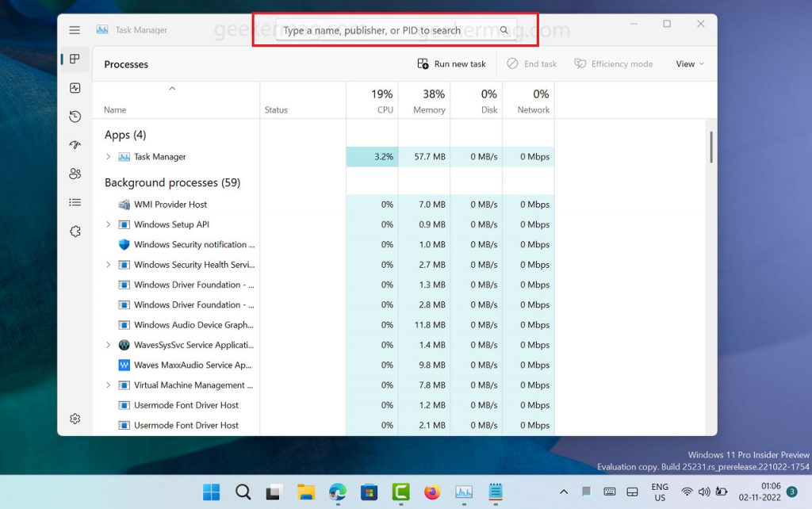Open Firefox from taskbar

point(432,492)
